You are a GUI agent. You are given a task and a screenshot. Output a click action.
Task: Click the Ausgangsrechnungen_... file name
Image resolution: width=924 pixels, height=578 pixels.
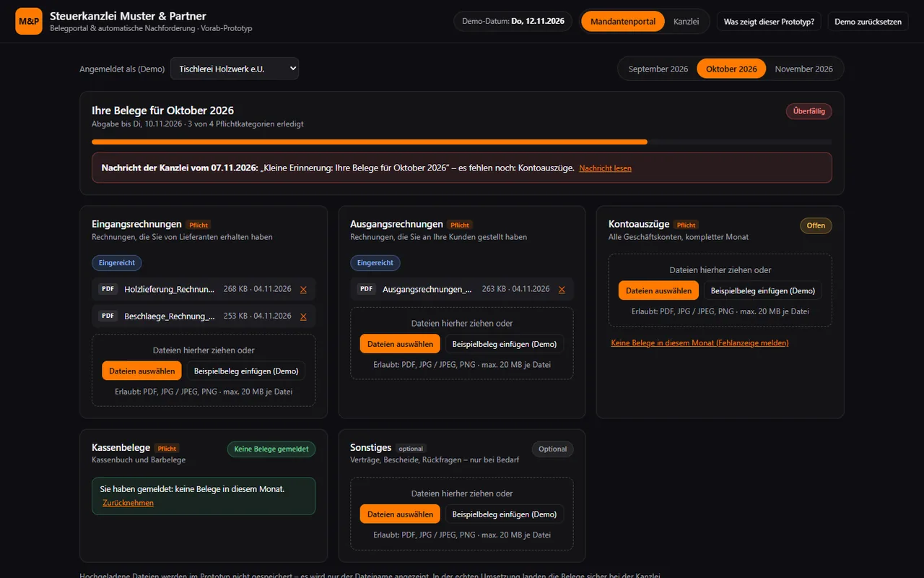pyautogui.click(x=427, y=289)
